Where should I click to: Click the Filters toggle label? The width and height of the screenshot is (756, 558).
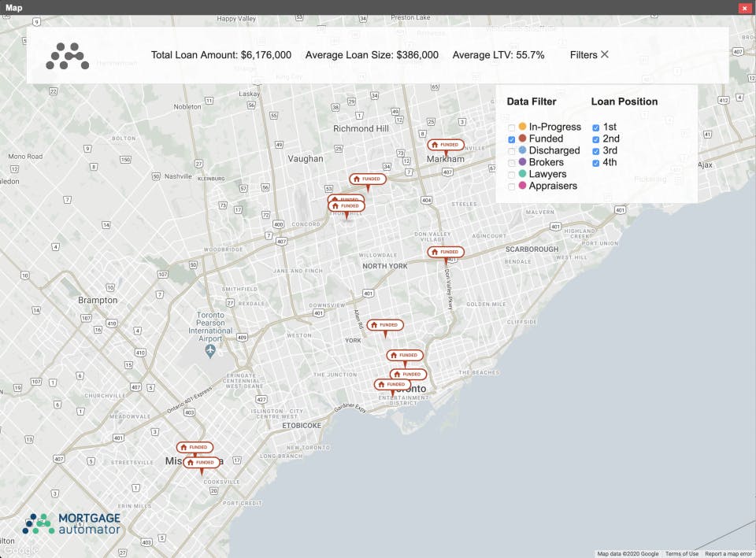584,55
